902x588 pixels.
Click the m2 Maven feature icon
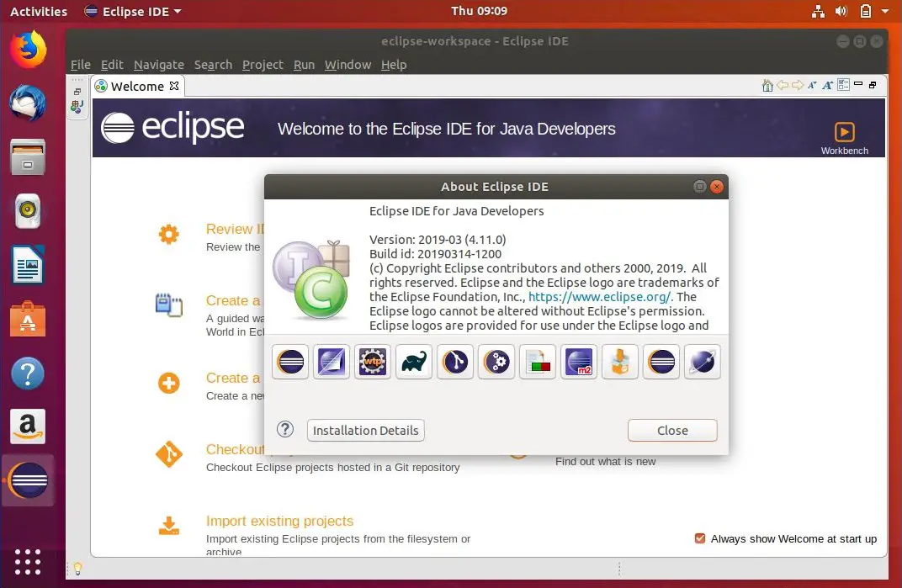click(579, 362)
